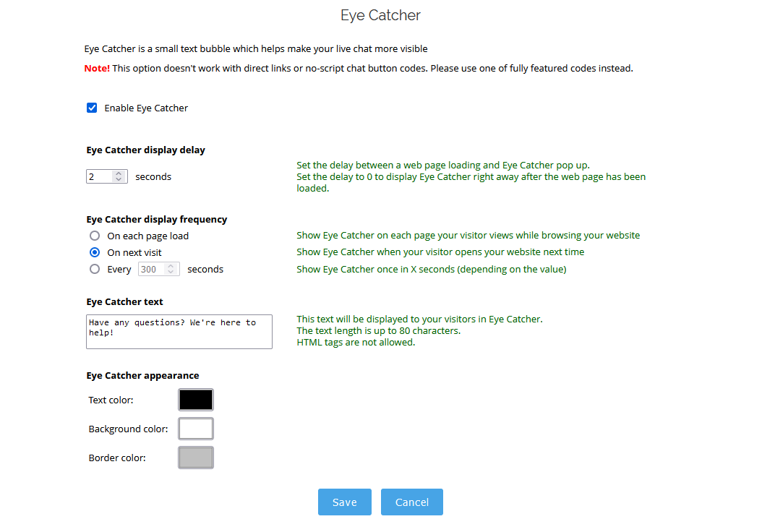Enable the Eye Catcher feature checkbox
This screenshot has height=532, width=762.
click(92, 107)
